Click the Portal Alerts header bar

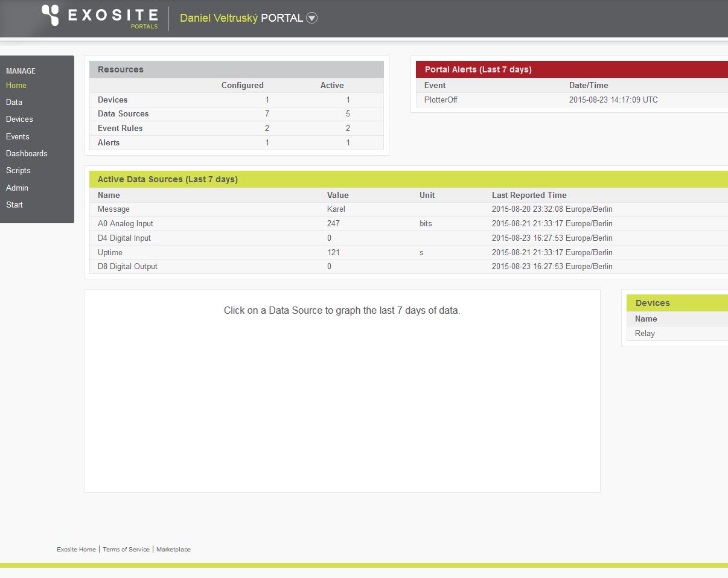point(572,69)
